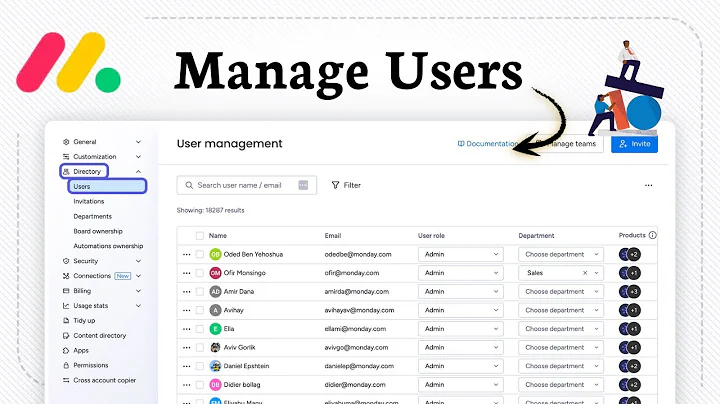Image resolution: width=720 pixels, height=404 pixels.
Task: Click the Search user name / email field
Action: (x=247, y=185)
